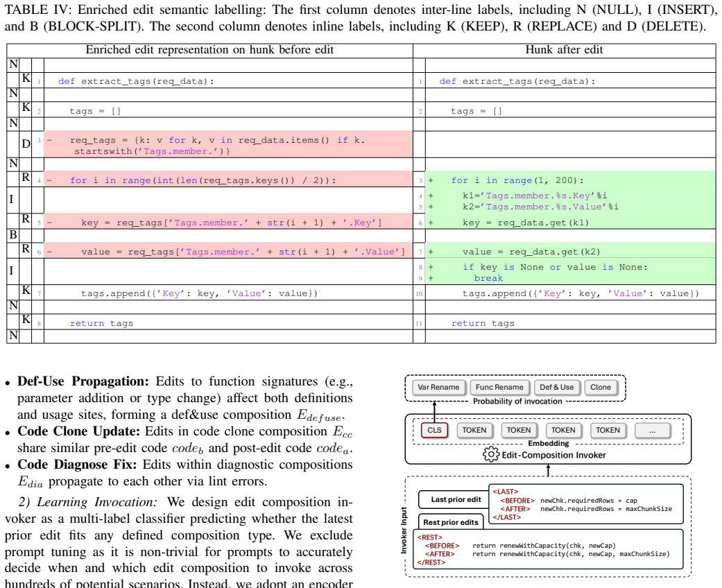Click the added "k2='Tags.member.%s.Value'%i" line
Viewport: 722px width, 588px height.
click(x=540, y=207)
